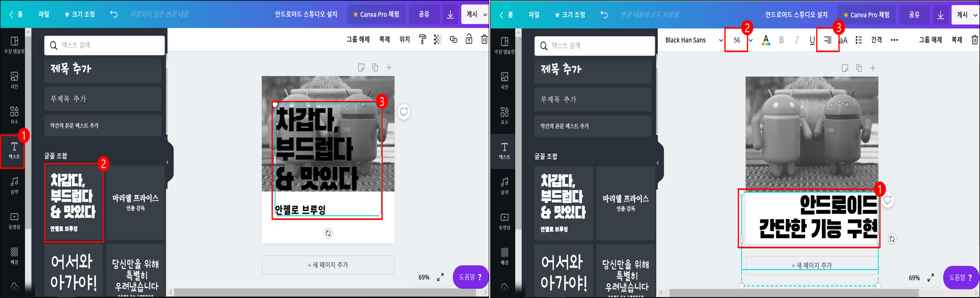Open 간격 (Spacing) menu in right toolbar
Image resolution: width=980 pixels, height=298 pixels.
pyautogui.click(x=877, y=40)
